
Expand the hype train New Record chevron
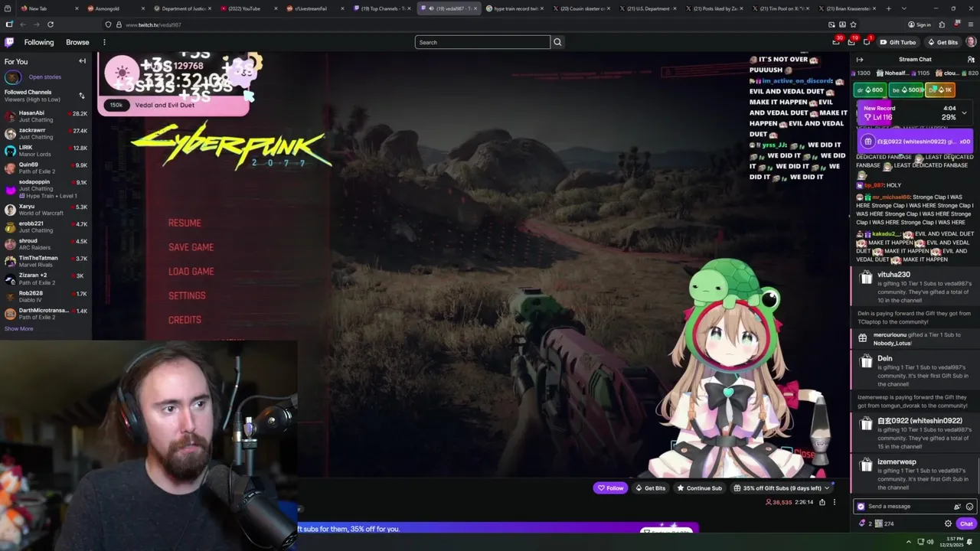964,112
